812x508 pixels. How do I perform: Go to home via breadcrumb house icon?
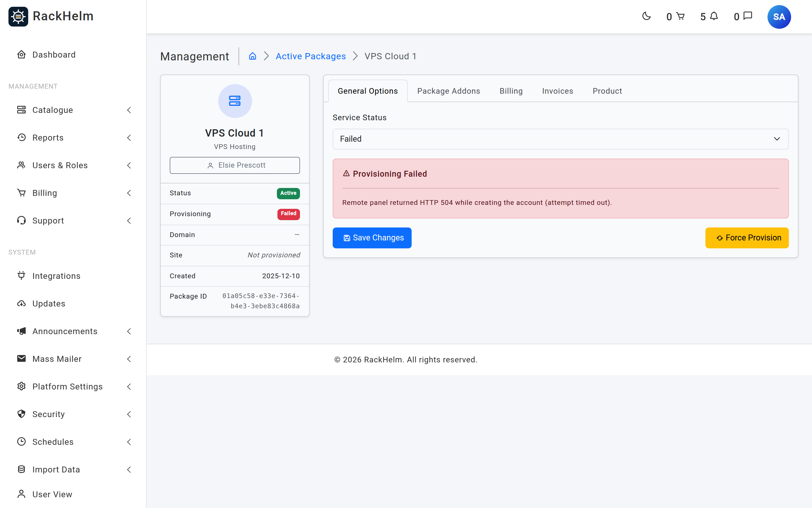click(x=252, y=56)
